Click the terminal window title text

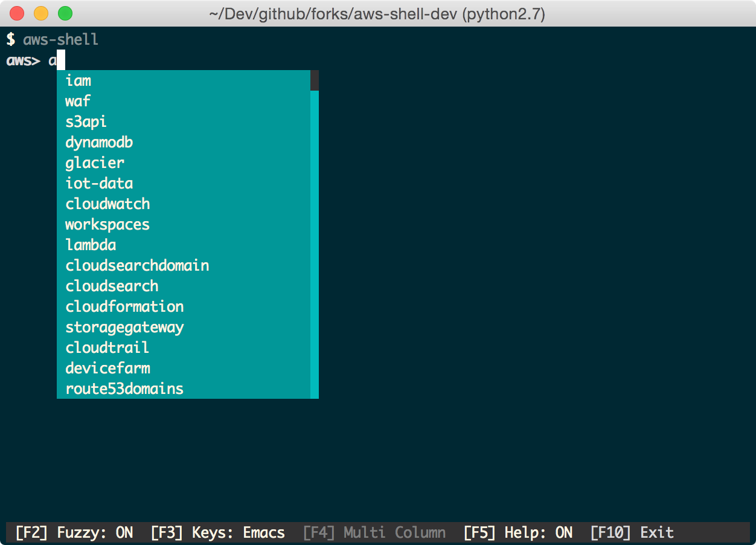(377, 13)
